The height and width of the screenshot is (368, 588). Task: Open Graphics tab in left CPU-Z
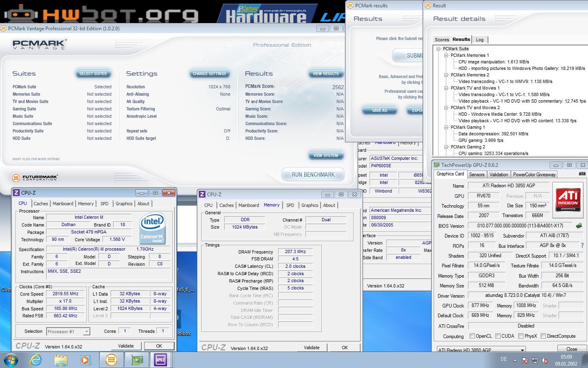point(124,204)
